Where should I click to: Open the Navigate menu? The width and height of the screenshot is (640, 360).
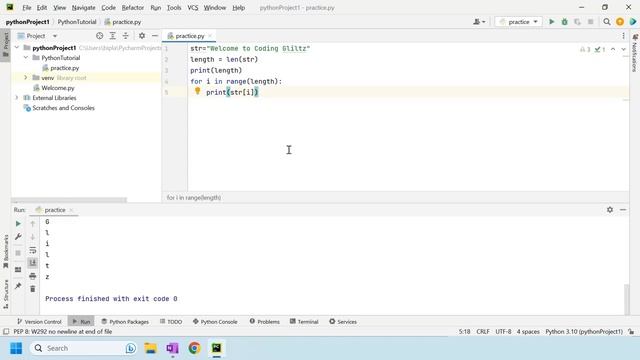coord(83,7)
